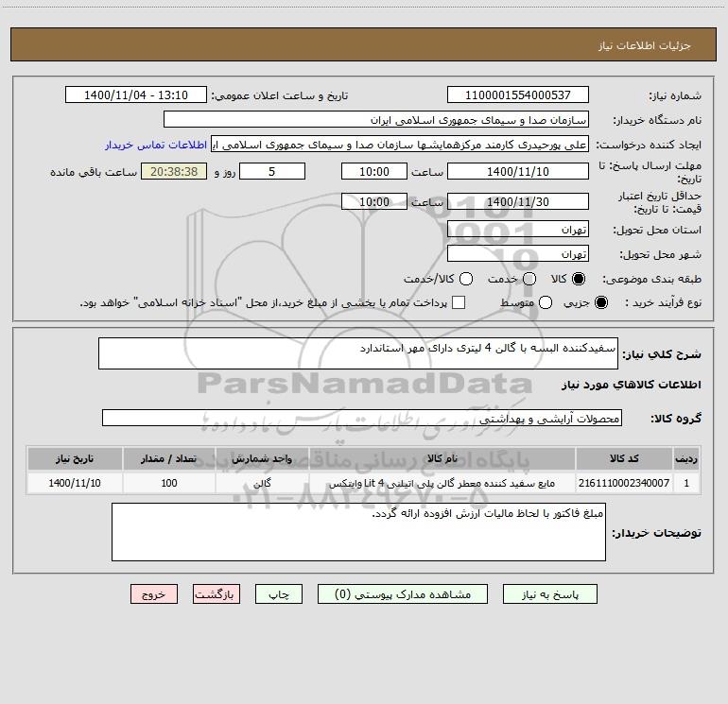The height and width of the screenshot is (704, 728).
Task: Open اطلاعات تماس خریدار link
Action: [x=156, y=145]
